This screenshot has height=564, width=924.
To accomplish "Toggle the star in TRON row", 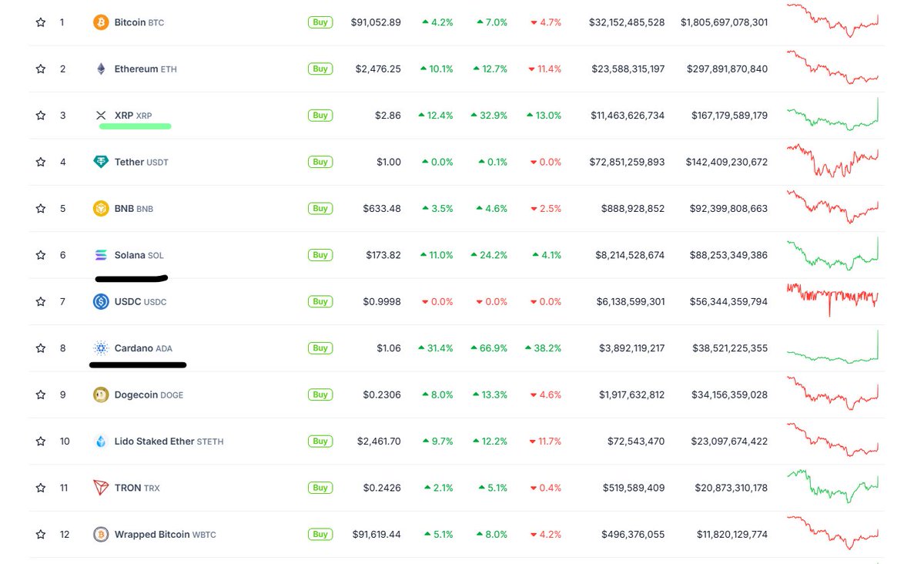I will (40, 488).
